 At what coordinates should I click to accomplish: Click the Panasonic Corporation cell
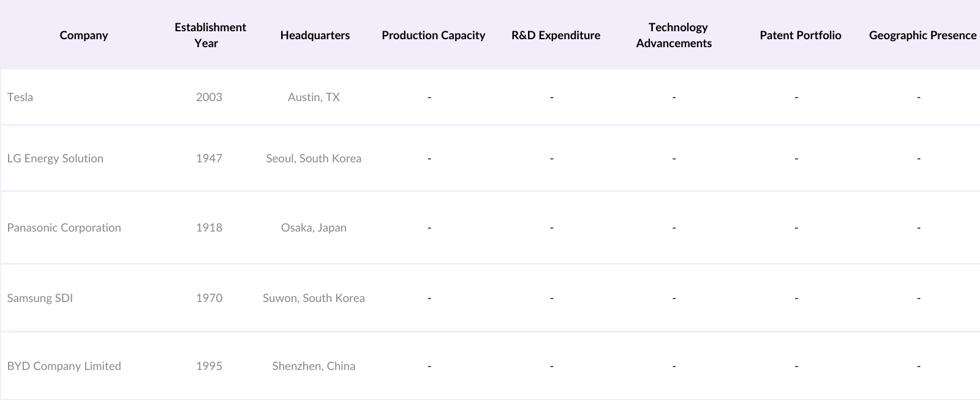coord(64,227)
